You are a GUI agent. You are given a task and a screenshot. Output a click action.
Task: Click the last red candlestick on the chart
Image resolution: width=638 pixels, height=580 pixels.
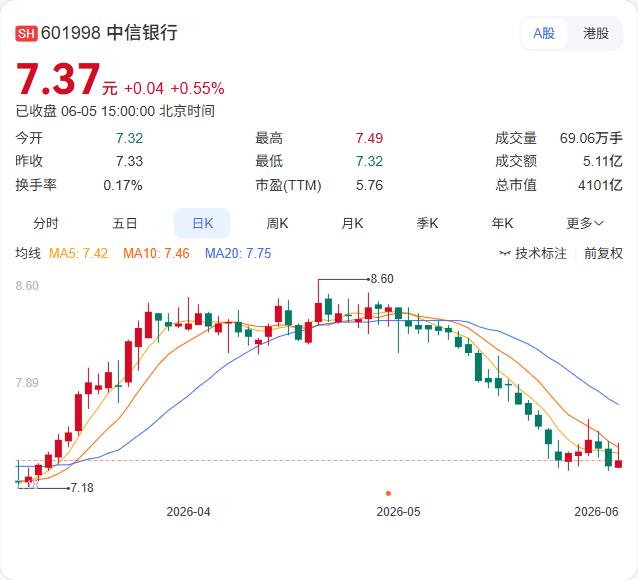pyautogui.click(x=618, y=463)
